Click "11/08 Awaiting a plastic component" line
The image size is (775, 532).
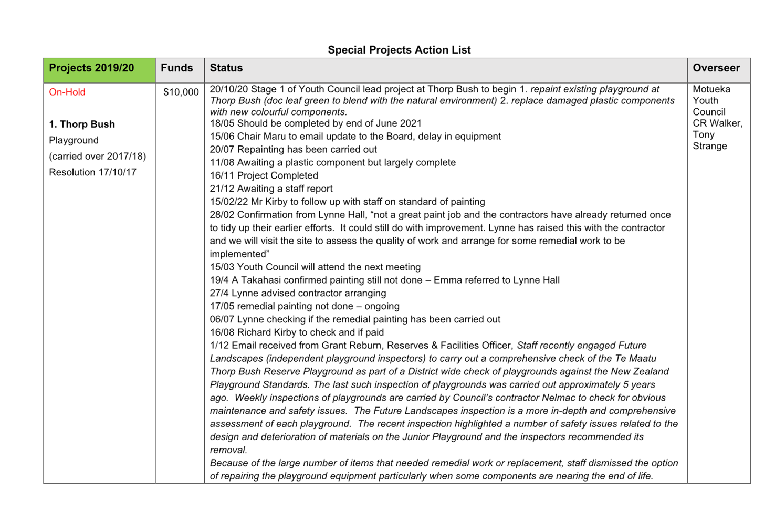click(332, 163)
